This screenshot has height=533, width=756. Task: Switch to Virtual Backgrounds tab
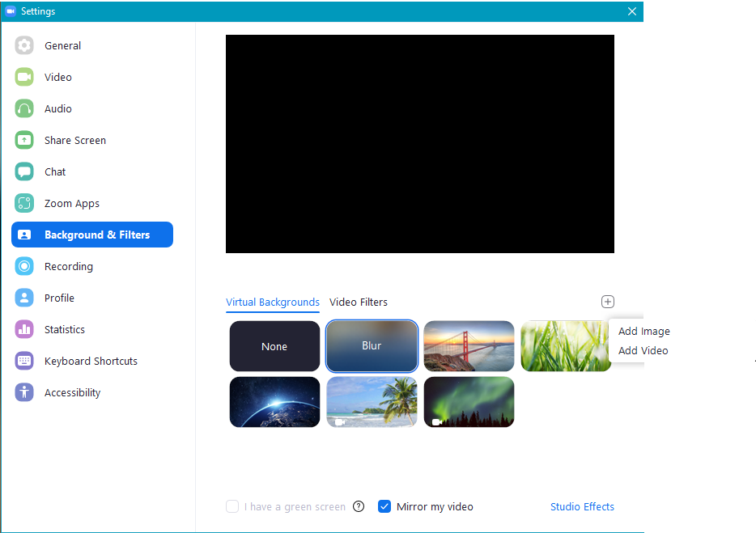click(273, 302)
